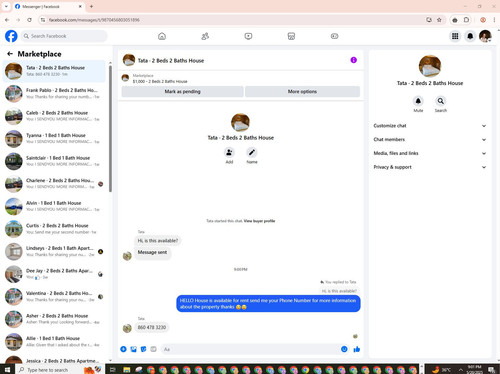Search in conversation magnifier icon
The width and height of the screenshot is (500, 374).
point(441,101)
